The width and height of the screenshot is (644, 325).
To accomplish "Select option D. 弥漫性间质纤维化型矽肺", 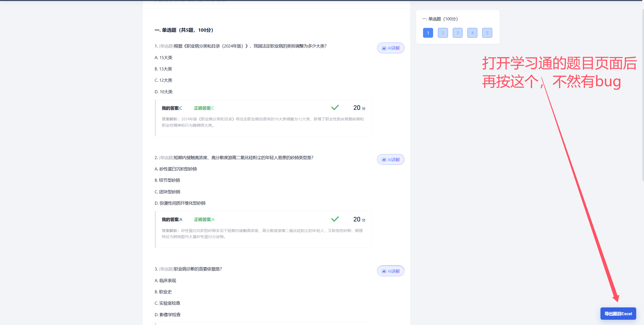I will tap(180, 203).
